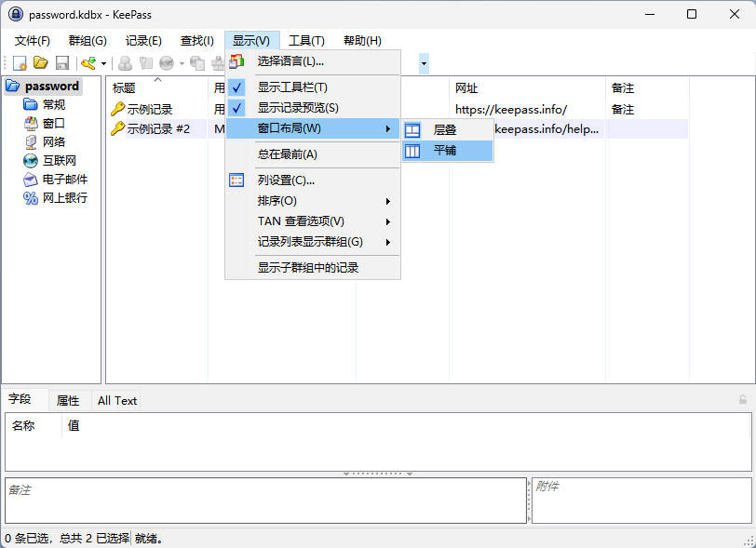
Task: Select 平铺 side-by-side layout option
Action: 444,151
